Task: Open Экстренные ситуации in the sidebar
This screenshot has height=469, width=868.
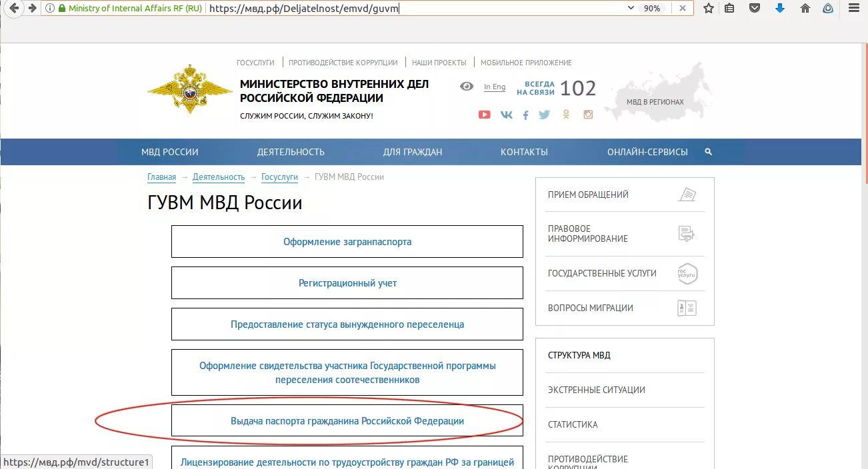Action: pos(597,390)
